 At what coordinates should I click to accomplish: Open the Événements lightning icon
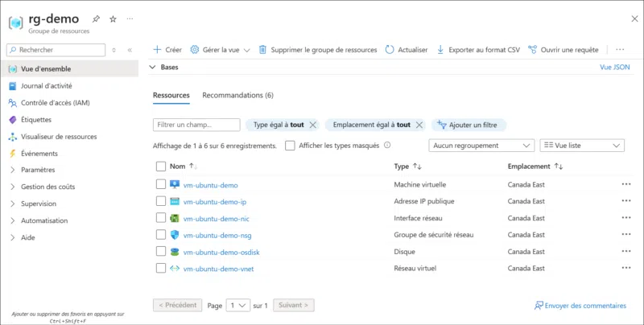point(13,154)
